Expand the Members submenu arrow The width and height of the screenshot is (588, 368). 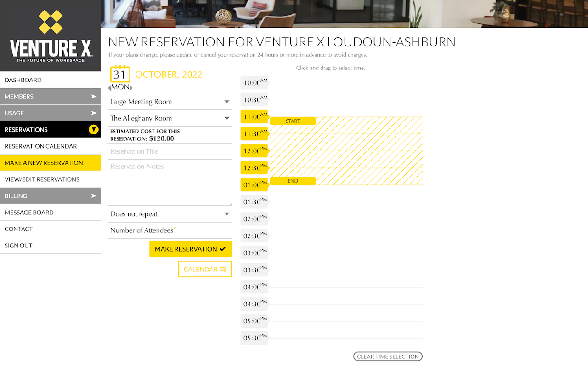coord(94,97)
